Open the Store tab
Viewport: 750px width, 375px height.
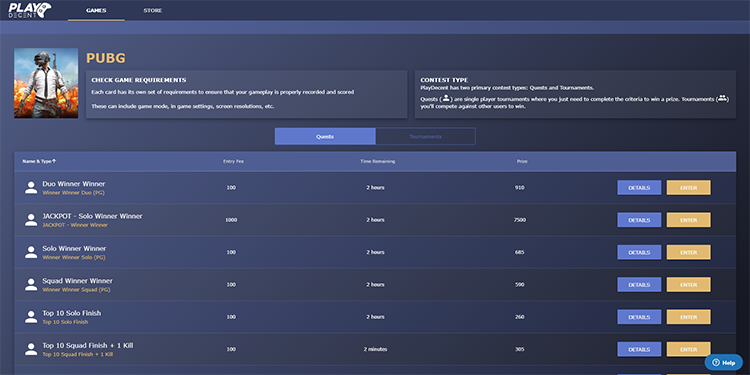coord(153,11)
